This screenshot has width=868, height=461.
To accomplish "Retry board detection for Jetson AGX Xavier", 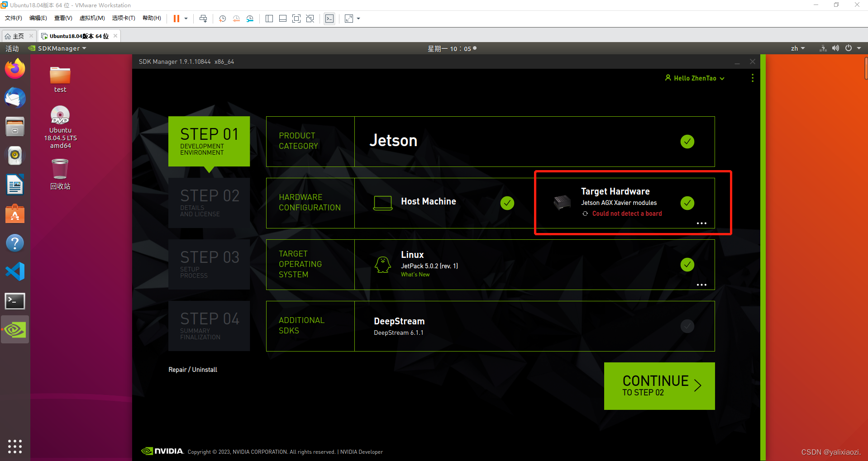I will tap(585, 213).
